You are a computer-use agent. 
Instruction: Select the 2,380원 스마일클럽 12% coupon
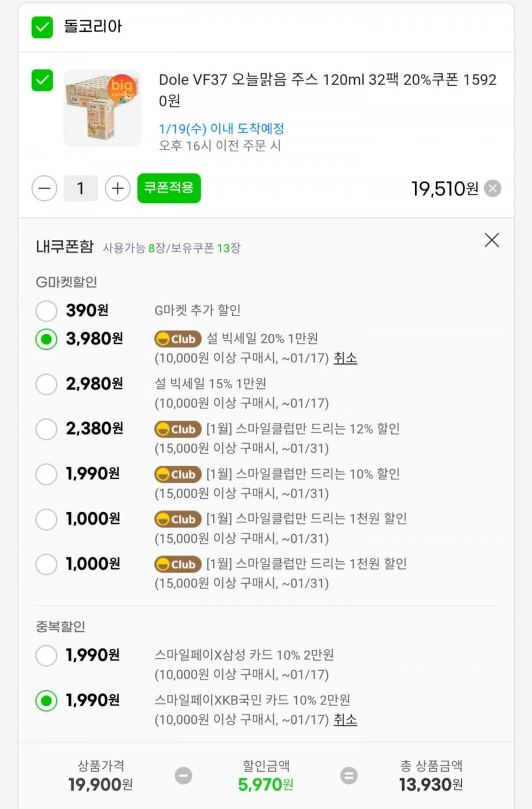tap(46, 429)
